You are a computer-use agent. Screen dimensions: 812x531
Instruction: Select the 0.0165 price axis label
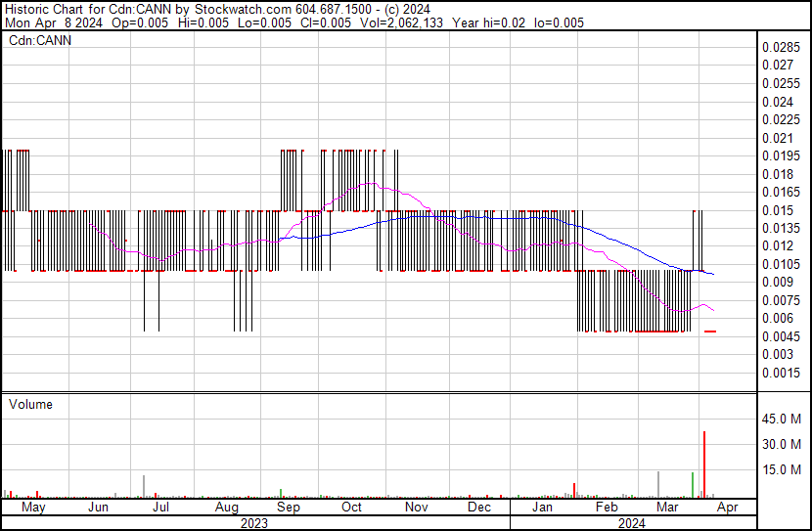[x=781, y=192]
